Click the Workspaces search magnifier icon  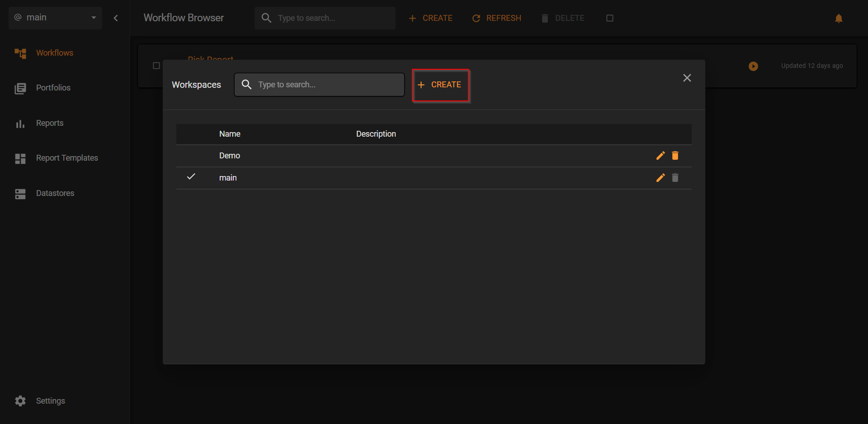(x=246, y=85)
